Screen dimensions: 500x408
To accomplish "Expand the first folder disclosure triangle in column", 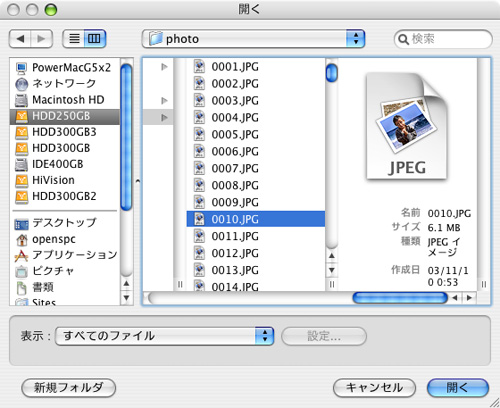I will pyautogui.click(x=164, y=67).
